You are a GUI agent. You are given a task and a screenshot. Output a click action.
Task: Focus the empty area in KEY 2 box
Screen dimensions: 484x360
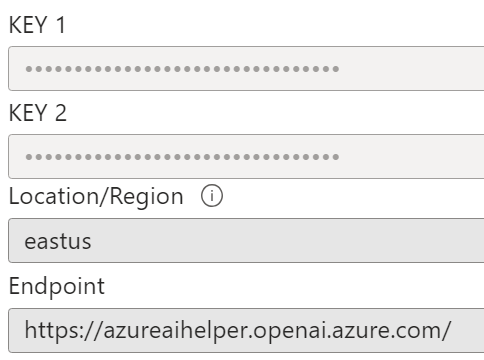[x=412, y=156]
